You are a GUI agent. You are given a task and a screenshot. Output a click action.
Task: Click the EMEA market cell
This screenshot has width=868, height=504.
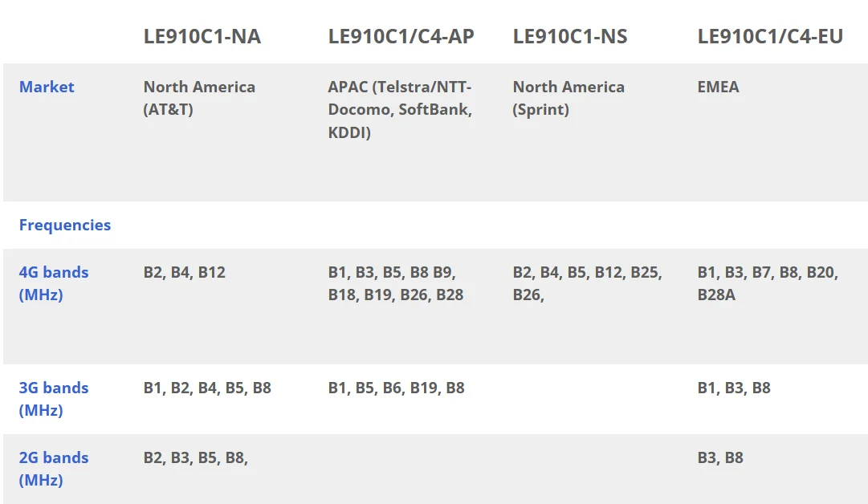(x=718, y=87)
